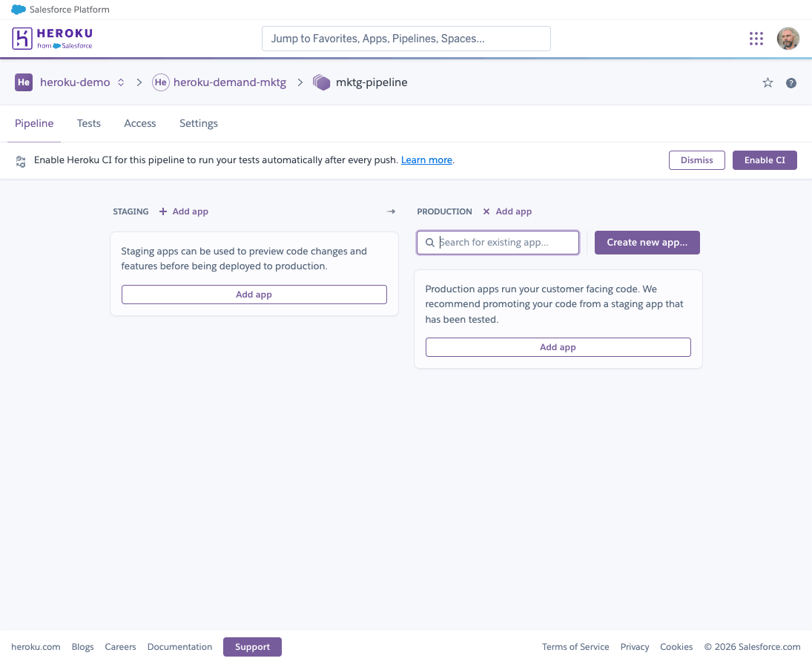Click the Heroku CI icon in banner

[21, 161]
